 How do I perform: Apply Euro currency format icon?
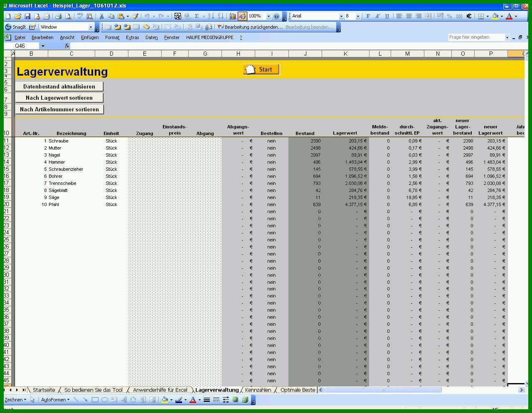469,16
